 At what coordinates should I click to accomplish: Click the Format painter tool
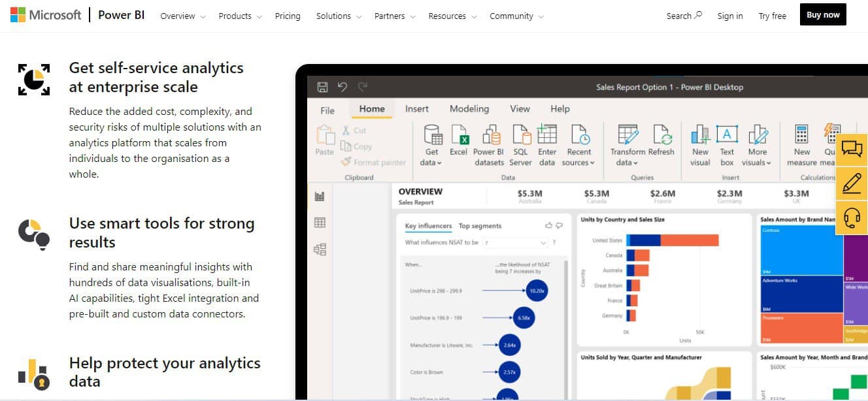[x=374, y=162]
